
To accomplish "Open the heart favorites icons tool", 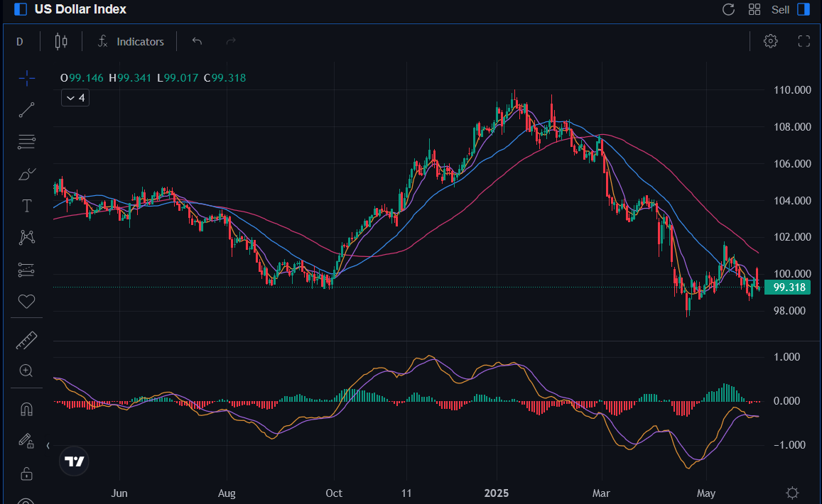I will point(27,301).
